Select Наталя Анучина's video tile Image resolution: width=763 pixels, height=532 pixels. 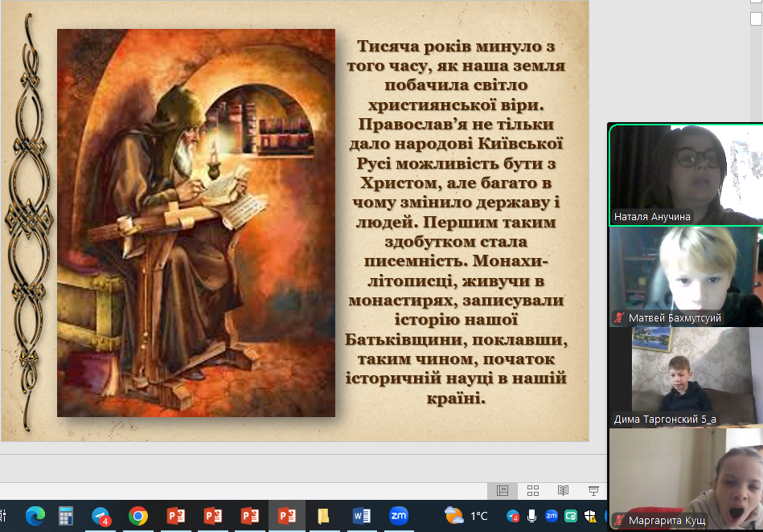686,174
